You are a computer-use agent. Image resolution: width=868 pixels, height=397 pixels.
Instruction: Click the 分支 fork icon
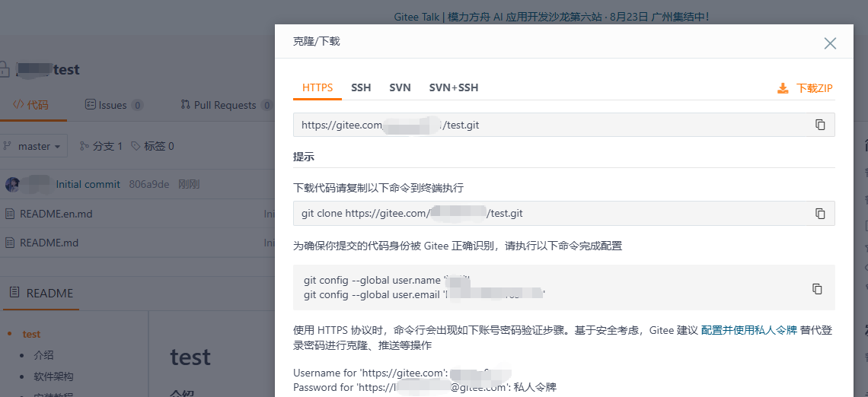click(x=85, y=146)
